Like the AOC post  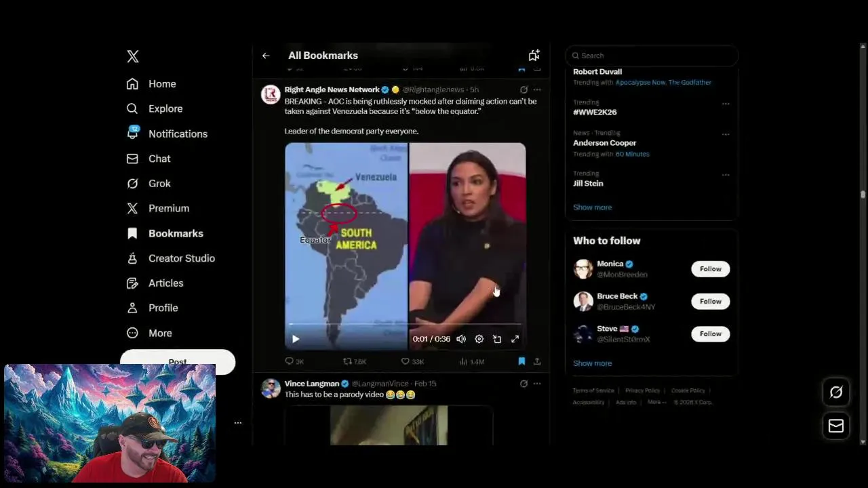click(412, 362)
